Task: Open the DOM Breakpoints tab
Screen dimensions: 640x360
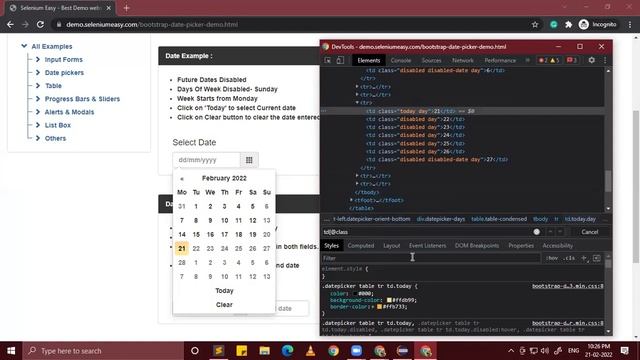Action: (x=477, y=245)
